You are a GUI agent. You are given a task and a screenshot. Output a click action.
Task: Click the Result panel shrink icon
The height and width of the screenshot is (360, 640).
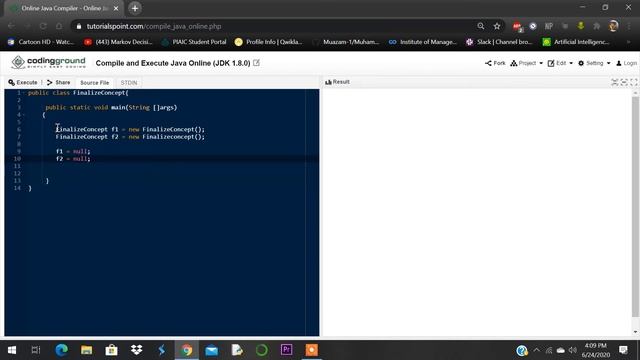point(615,82)
